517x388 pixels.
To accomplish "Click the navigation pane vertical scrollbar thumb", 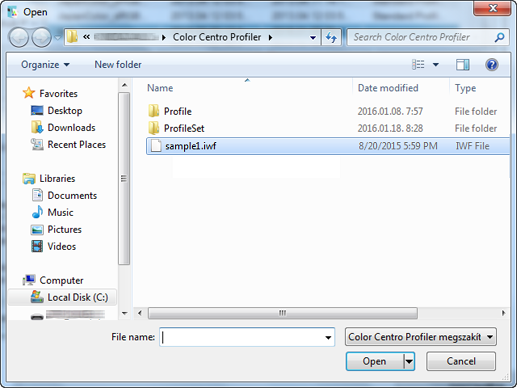I will pyautogui.click(x=124, y=178).
